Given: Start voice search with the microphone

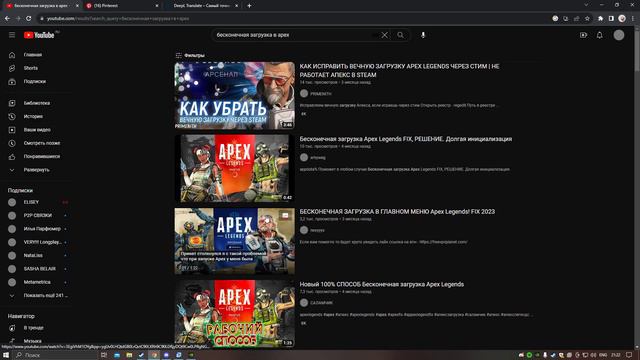Looking at the screenshot, I should [x=423, y=35].
